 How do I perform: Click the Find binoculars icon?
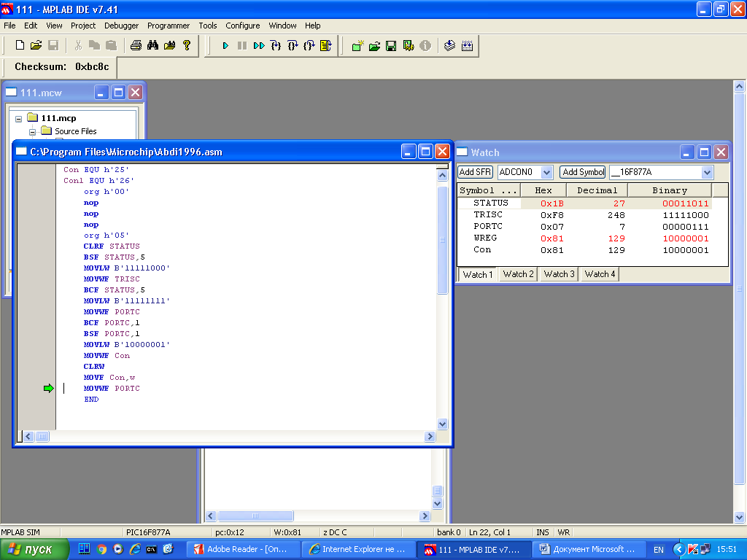(x=152, y=45)
